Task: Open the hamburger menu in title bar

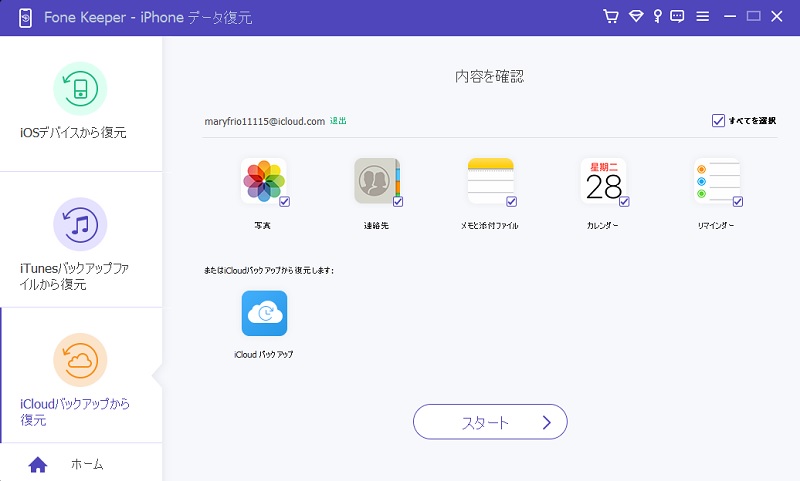Action: pos(703,17)
